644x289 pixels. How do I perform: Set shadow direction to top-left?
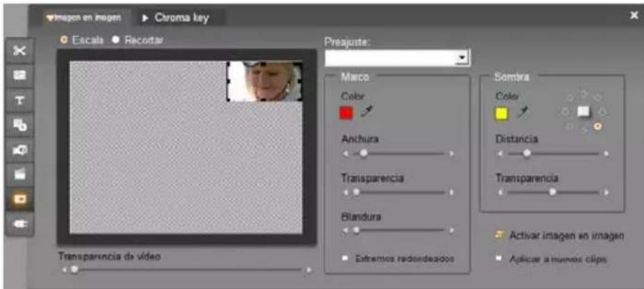pyautogui.click(x=570, y=98)
